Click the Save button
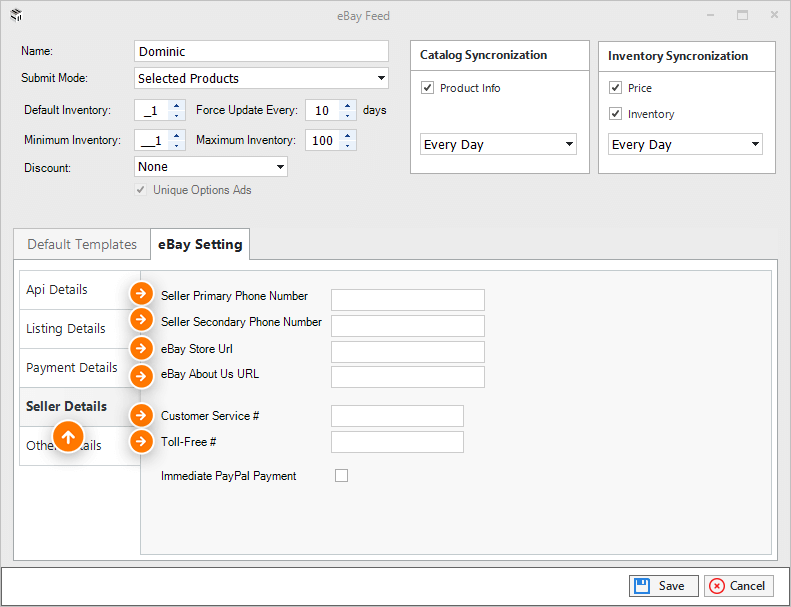The width and height of the screenshot is (791, 607). (x=663, y=586)
